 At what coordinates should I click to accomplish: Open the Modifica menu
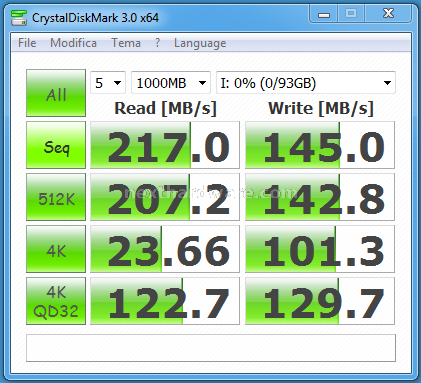pyautogui.click(x=73, y=43)
